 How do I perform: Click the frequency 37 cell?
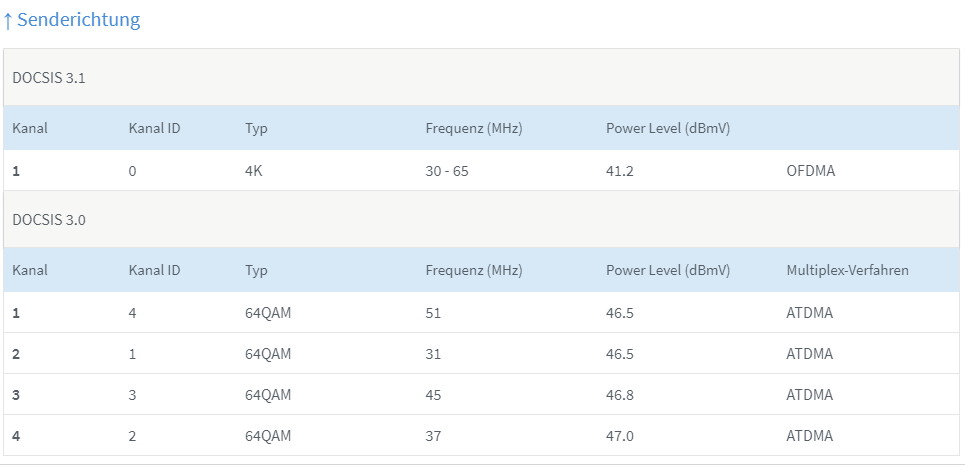coord(433,436)
